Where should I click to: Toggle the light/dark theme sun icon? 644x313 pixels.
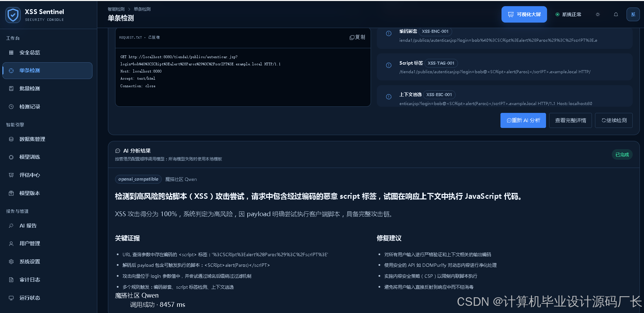(x=598, y=14)
